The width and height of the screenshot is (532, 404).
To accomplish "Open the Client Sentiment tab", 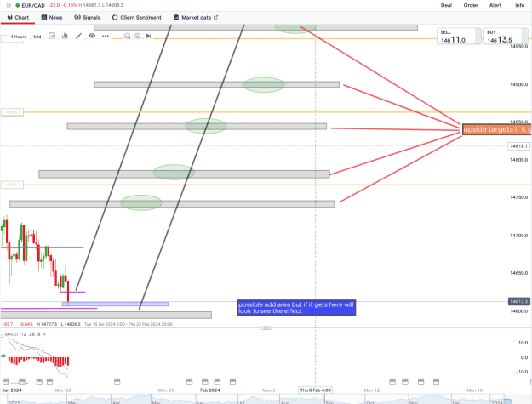I will tap(137, 18).
